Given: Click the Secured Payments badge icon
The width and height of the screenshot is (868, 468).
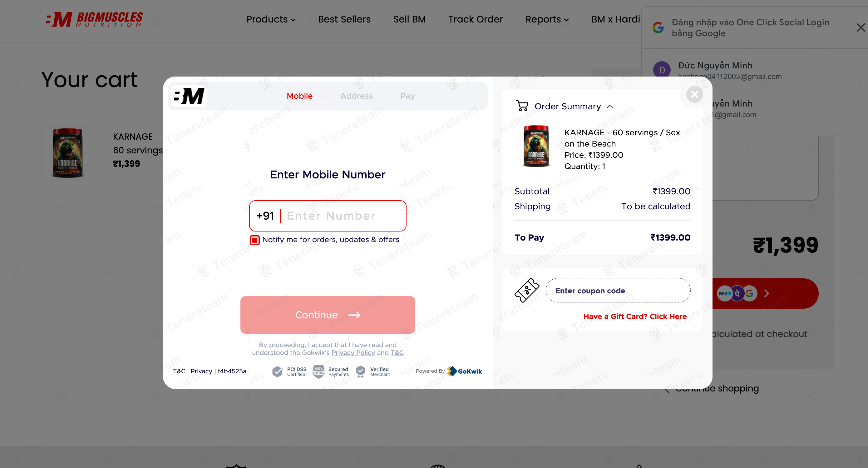Looking at the screenshot, I should point(318,371).
